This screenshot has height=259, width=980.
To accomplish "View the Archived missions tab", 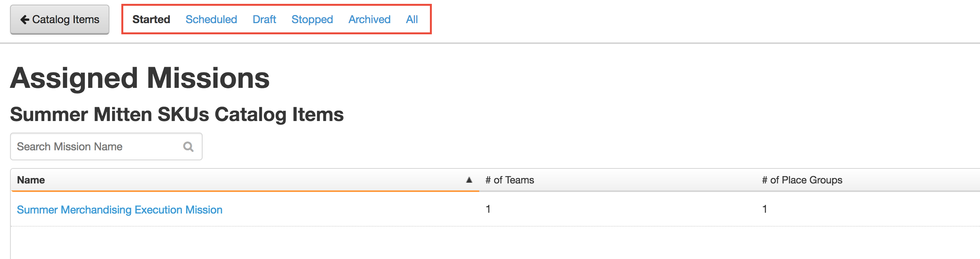I will tap(369, 19).
